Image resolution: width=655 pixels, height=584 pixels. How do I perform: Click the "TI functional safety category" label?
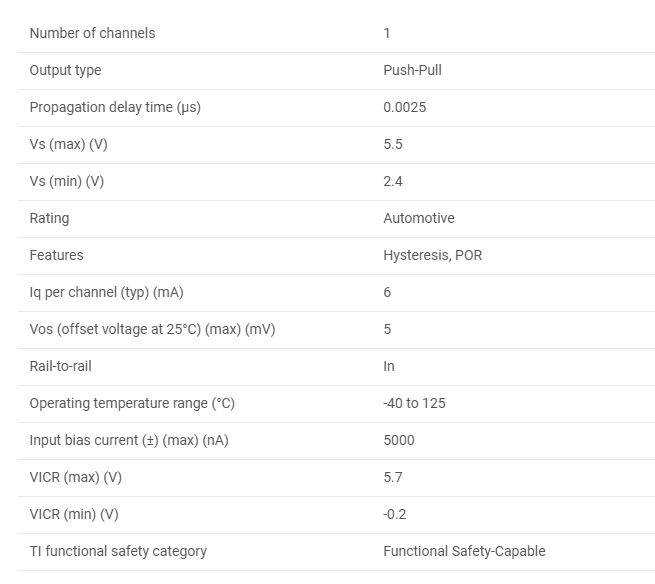(118, 551)
